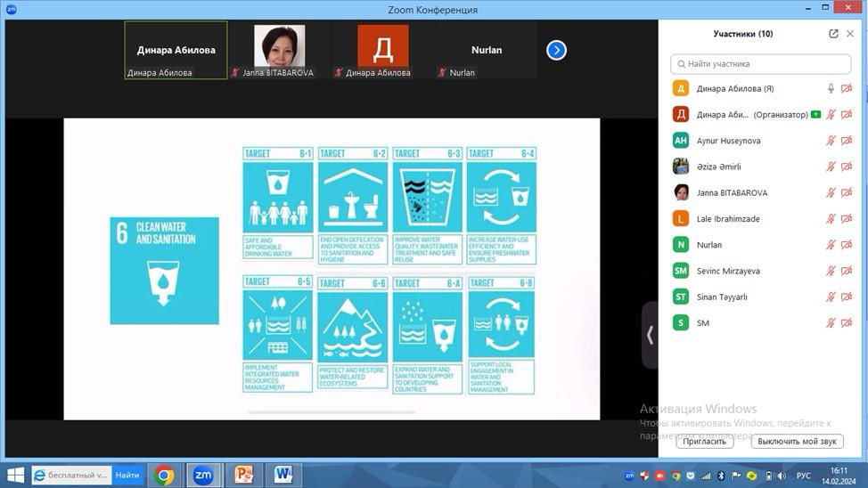The image size is (868, 488).
Task: Click 'Найти' search button in taskbar
Action: (127, 475)
